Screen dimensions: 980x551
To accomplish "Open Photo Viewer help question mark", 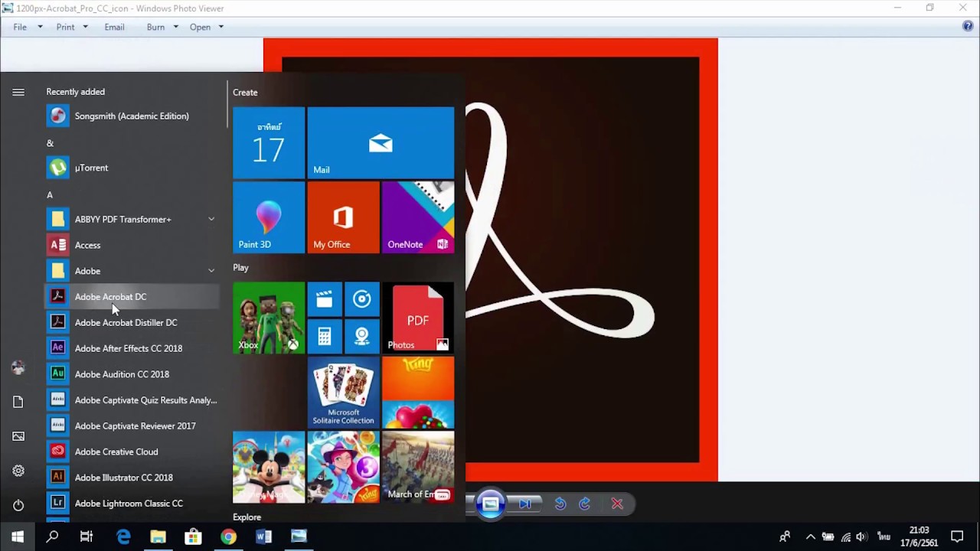I will [968, 26].
